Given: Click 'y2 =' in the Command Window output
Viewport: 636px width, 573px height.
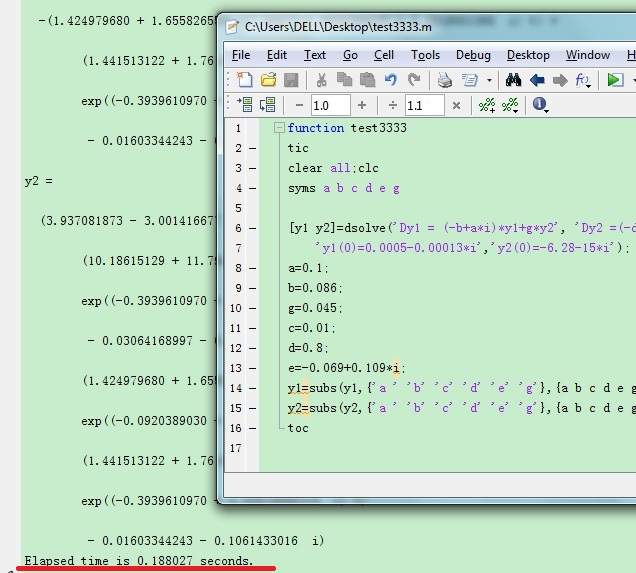Looking at the screenshot, I should 39,180.
